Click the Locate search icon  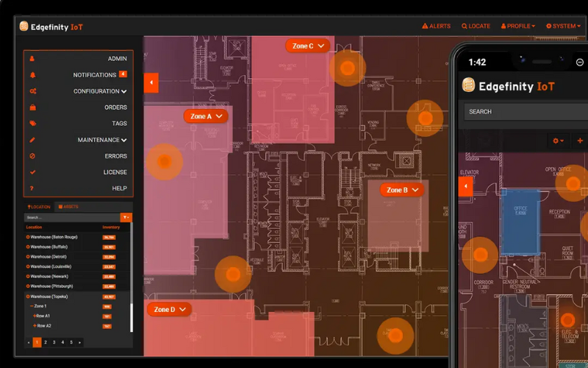[x=465, y=26]
